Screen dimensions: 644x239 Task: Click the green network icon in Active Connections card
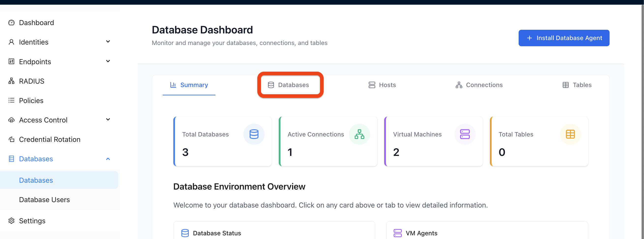click(x=359, y=134)
